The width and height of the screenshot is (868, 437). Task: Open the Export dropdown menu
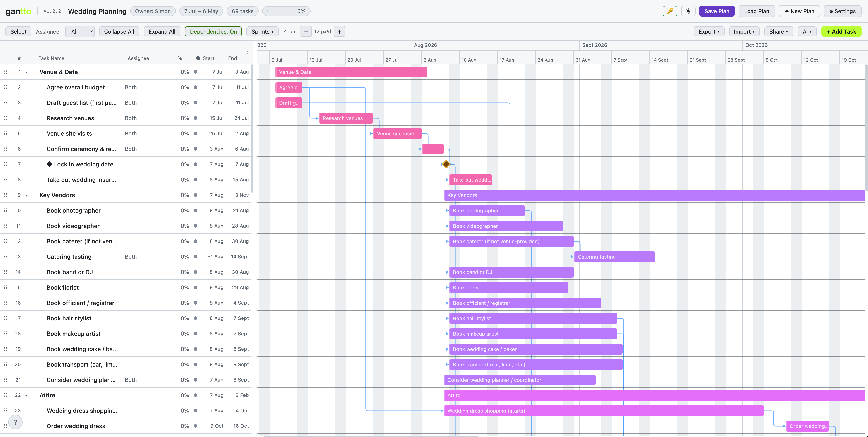(x=709, y=32)
